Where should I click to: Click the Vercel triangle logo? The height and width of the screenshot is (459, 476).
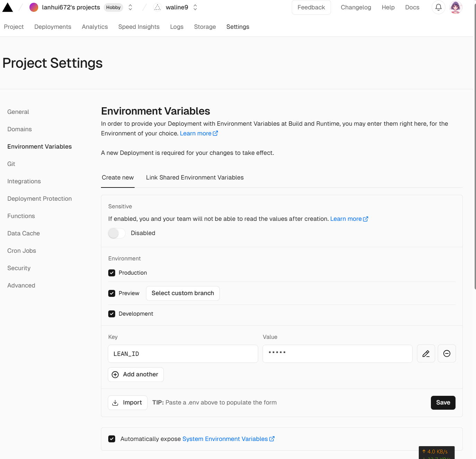[8, 7]
